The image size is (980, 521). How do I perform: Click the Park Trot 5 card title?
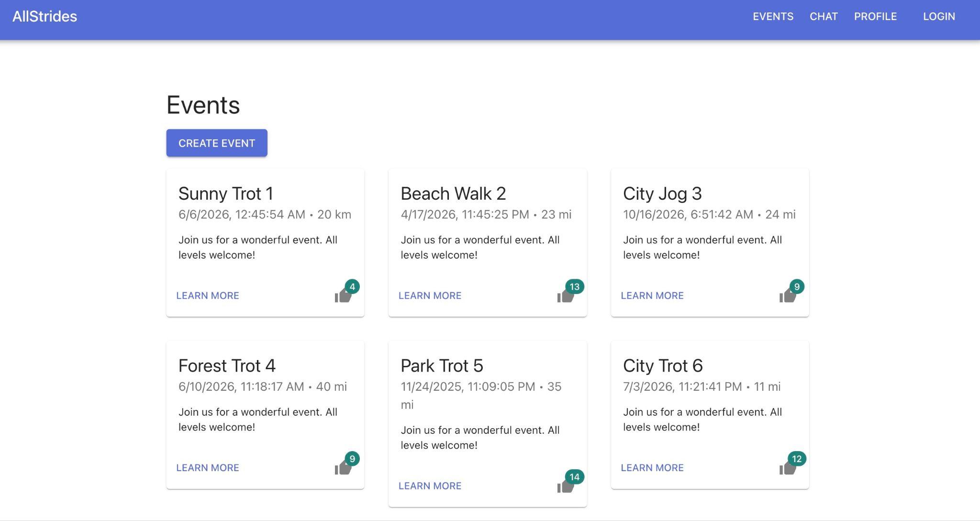click(442, 366)
